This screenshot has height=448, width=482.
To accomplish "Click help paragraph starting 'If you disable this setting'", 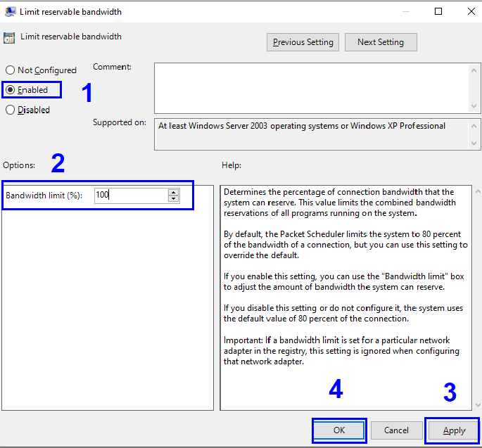I will [343, 313].
